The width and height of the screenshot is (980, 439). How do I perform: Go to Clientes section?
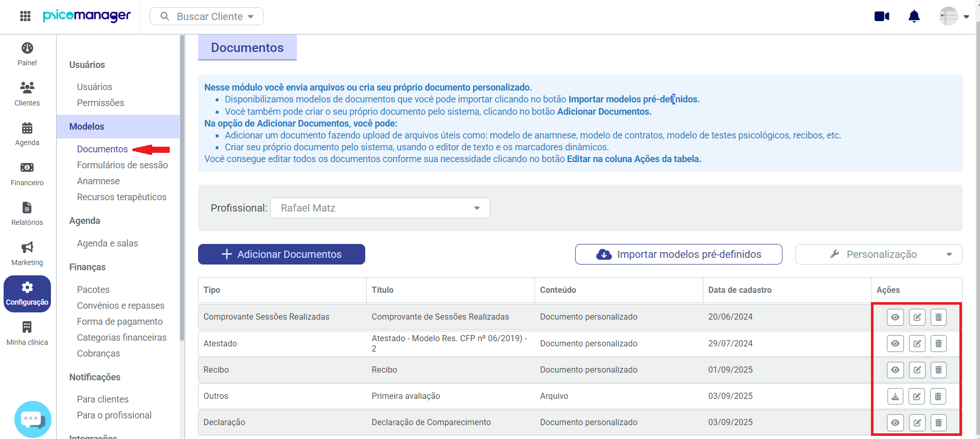point(27,94)
